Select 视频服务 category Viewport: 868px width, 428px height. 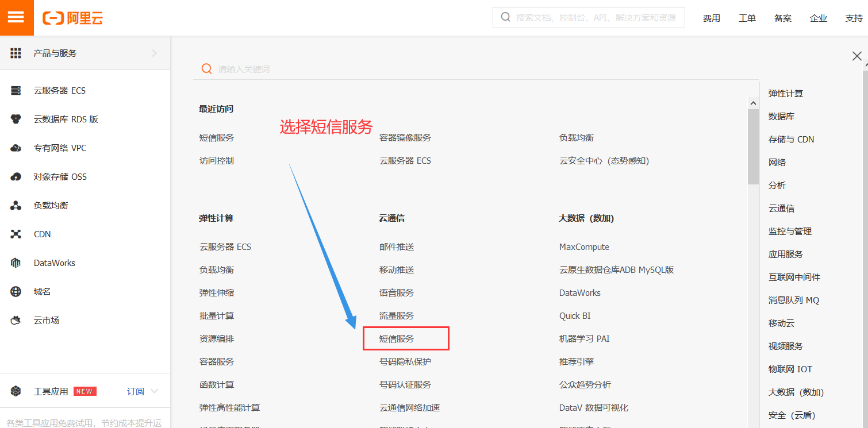click(x=786, y=346)
